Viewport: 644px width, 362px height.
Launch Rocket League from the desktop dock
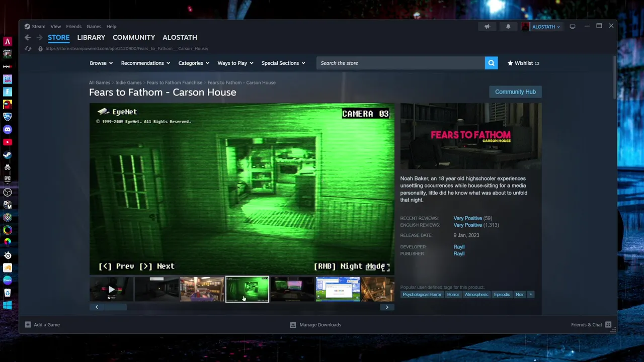coord(8,117)
